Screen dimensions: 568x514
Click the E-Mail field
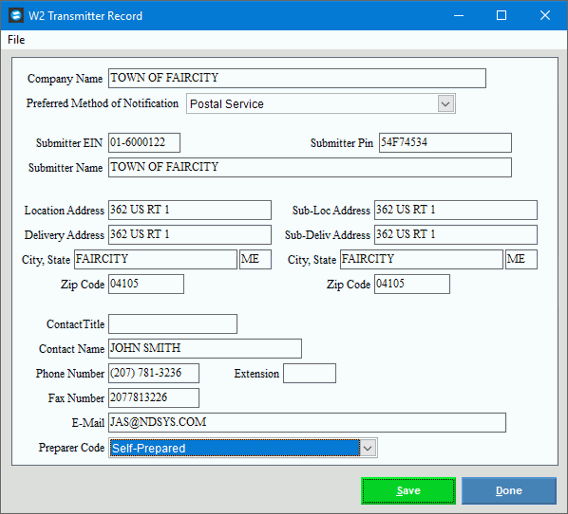[x=307, y=422]
